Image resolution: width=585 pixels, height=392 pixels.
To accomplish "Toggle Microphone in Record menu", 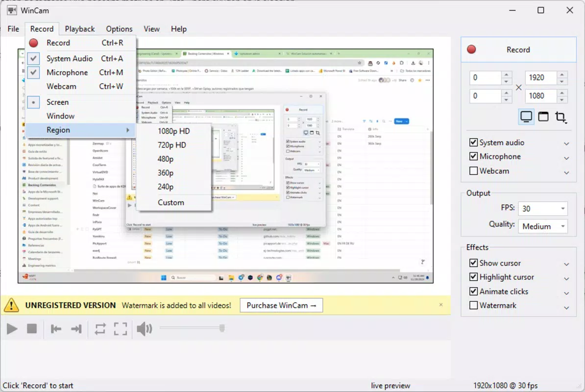I will [81, 73].
